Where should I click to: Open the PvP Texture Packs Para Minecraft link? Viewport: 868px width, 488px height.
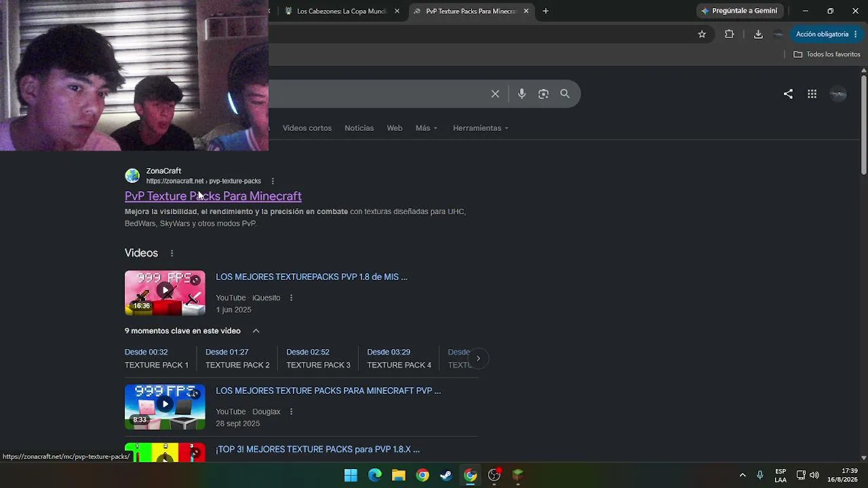[x=213, y=196]
